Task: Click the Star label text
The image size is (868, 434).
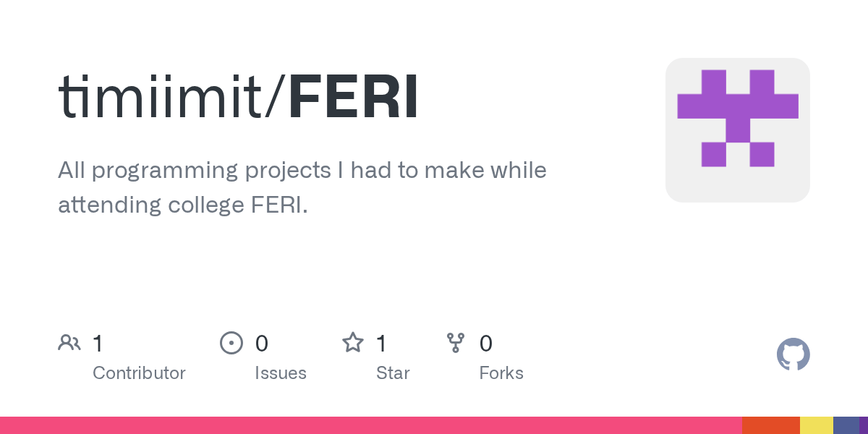Action: click(393, 373)
